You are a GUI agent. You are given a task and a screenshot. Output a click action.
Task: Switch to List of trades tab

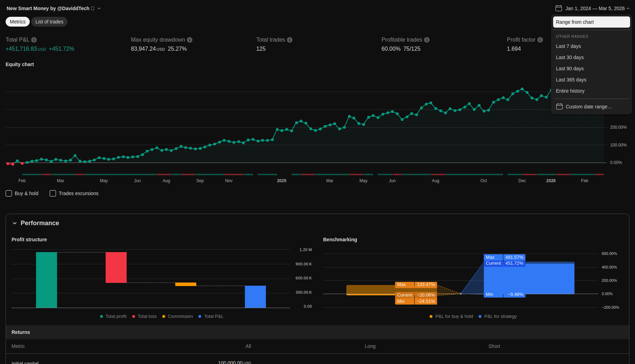49,22
